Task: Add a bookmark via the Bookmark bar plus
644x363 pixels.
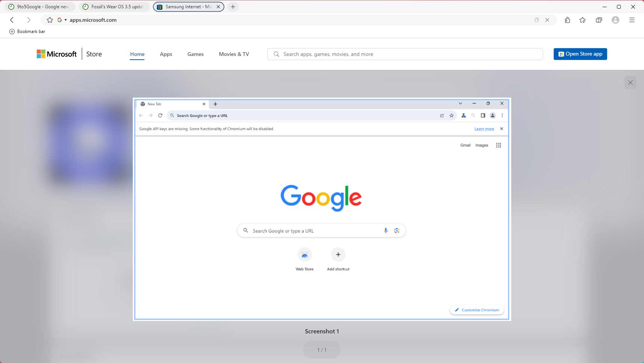Action: (x=12, y=32)
